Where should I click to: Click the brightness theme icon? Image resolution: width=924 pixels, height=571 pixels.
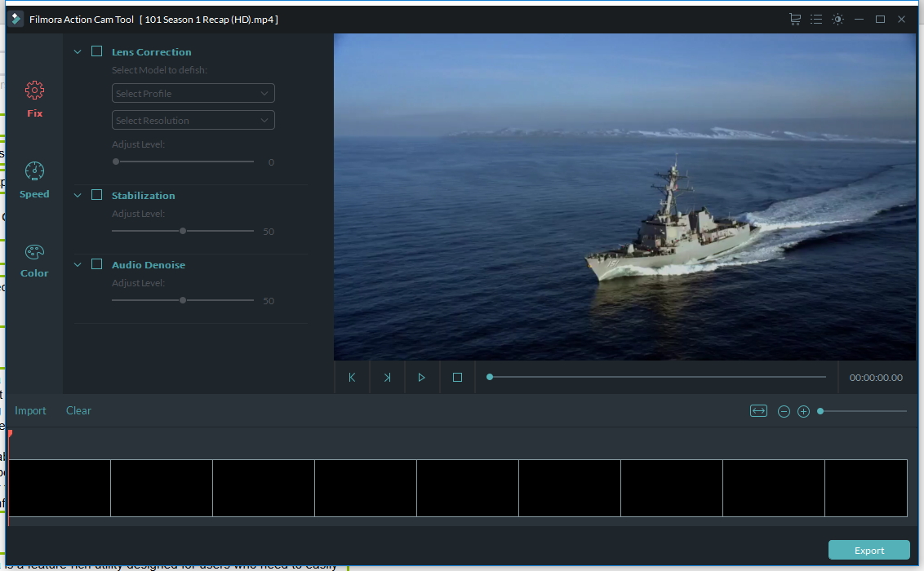click(x=837, y=18)
